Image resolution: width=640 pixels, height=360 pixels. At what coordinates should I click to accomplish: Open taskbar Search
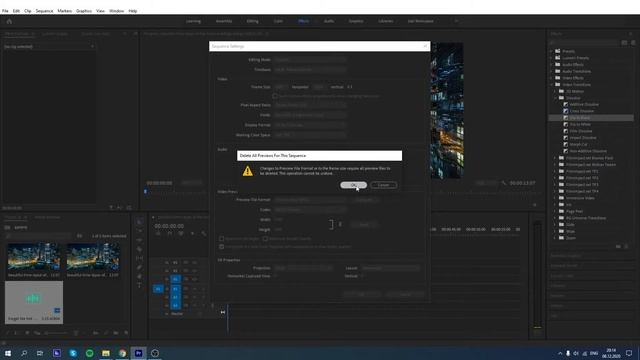24,353
